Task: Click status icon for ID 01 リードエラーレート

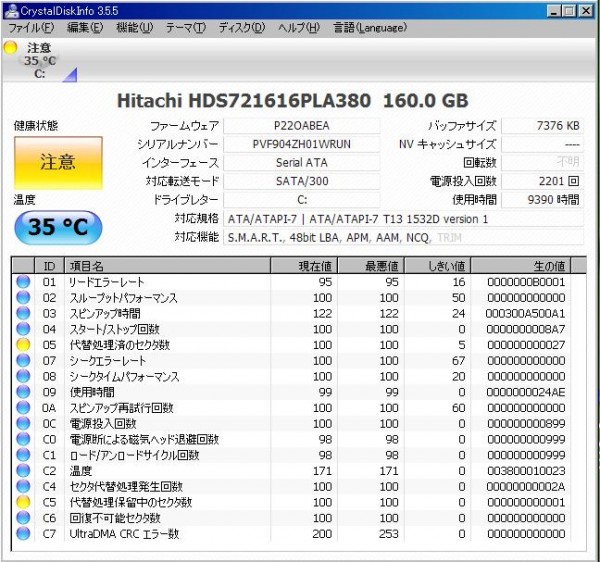Action: pyautogui.click(x=23, y=282)
